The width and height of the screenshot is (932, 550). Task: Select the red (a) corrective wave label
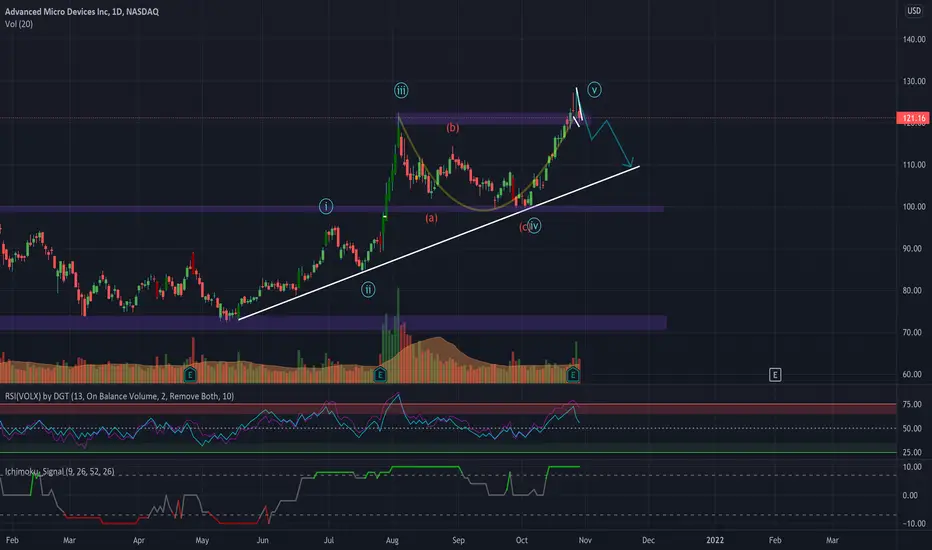tap(432, 218)
